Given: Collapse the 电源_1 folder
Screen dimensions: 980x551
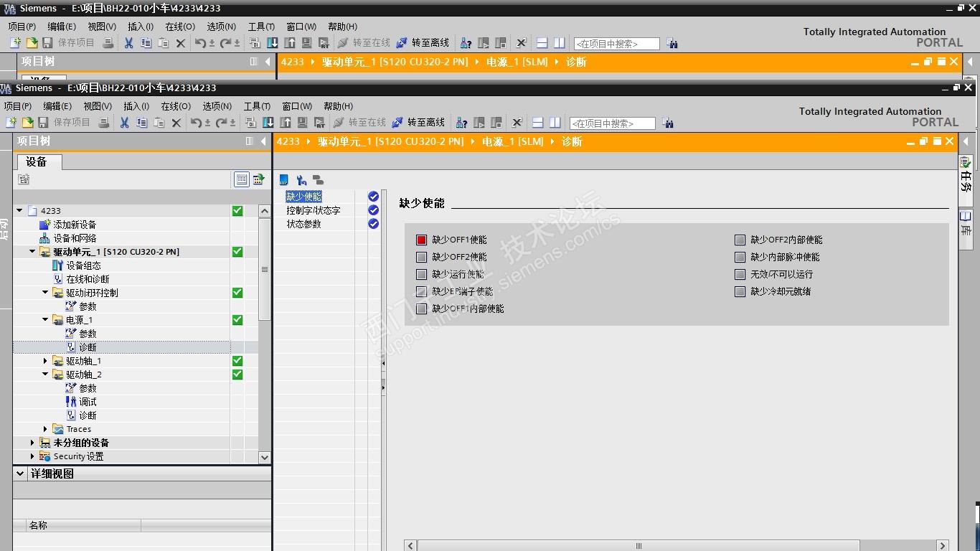Looking at the screenshot, I should 45,320.
